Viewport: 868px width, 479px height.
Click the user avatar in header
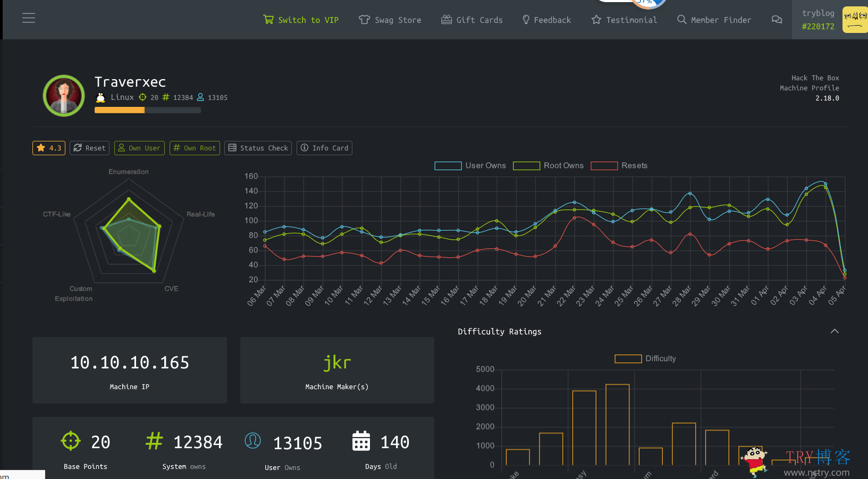[x=855, y=20]
